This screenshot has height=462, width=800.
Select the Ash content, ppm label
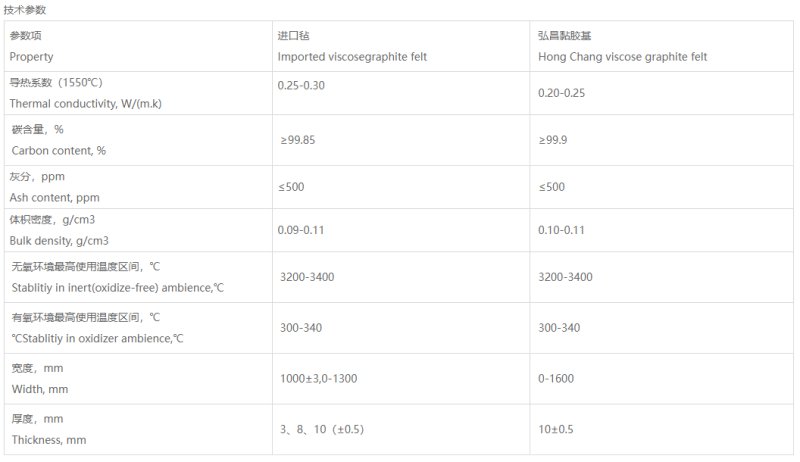click(54, 197)
